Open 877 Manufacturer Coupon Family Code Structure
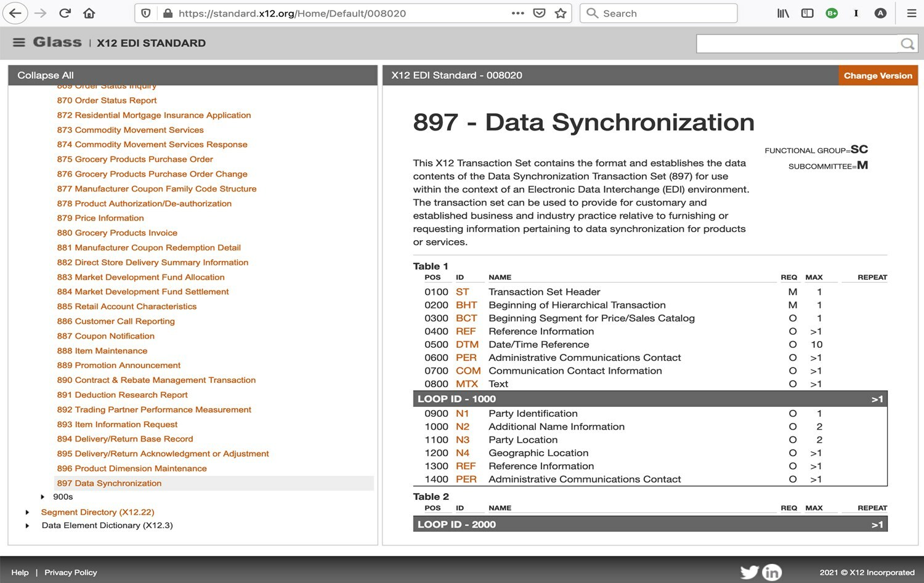Screen dimensions: 924x583 coord(156,189)
